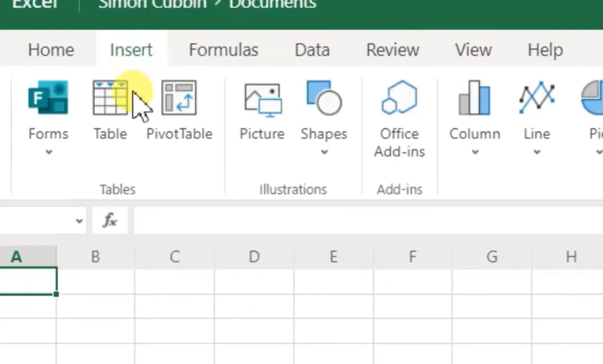
Task: Insert a Picture from the Illustrations group
Action: [262, 98]
